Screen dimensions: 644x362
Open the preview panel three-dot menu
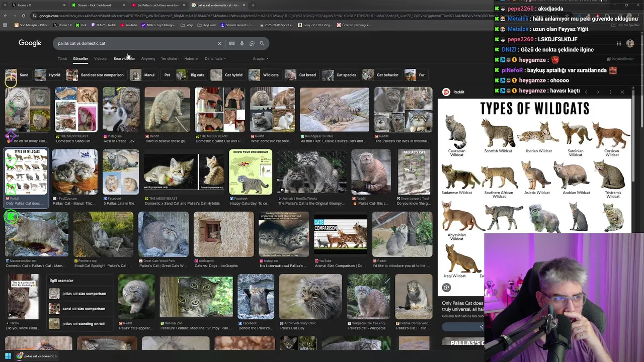pyautogui.click(x=610, y=92)
